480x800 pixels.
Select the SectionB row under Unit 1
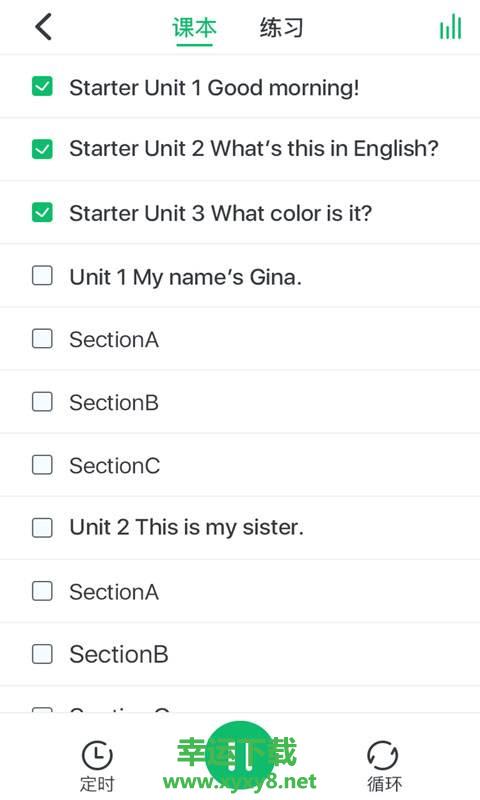point(240,402)
